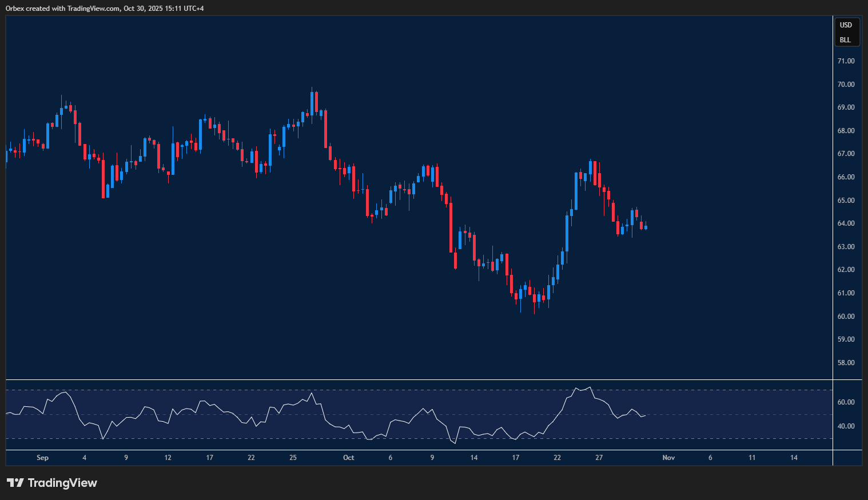
Task: Click the 27 date label on time axis
Action: [x=599, y=458]
